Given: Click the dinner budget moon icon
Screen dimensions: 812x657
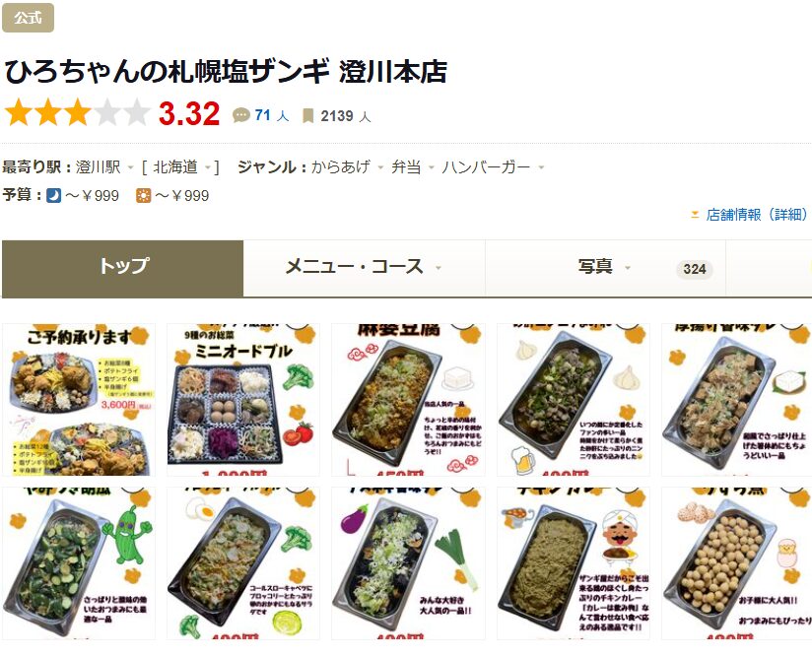Looking at the screenshot, I should click(x=53, y=196).
